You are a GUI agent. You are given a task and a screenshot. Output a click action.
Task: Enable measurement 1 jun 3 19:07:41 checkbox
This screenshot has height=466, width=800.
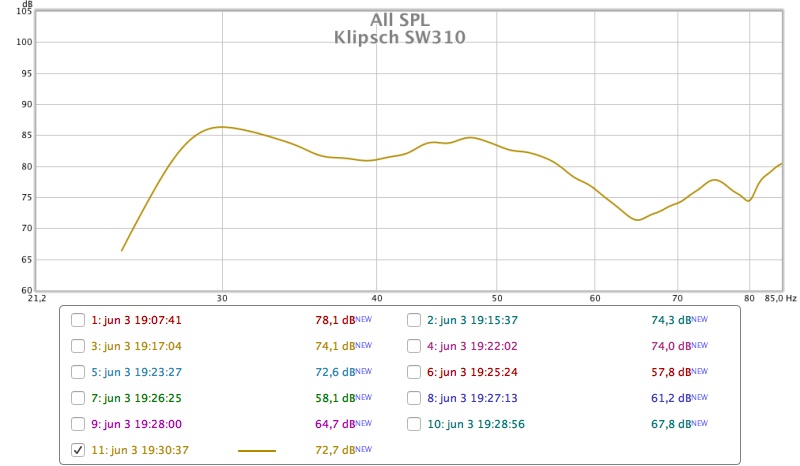pyautogui.click(x=78, y=320)
